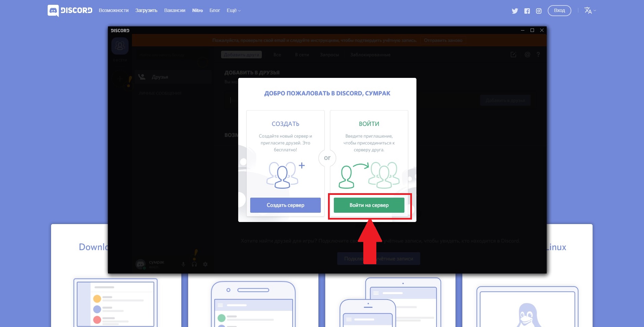This screenshot has height=327, width=644.
Task: Click the new group DM icon
Action: [x=513, y=55]
